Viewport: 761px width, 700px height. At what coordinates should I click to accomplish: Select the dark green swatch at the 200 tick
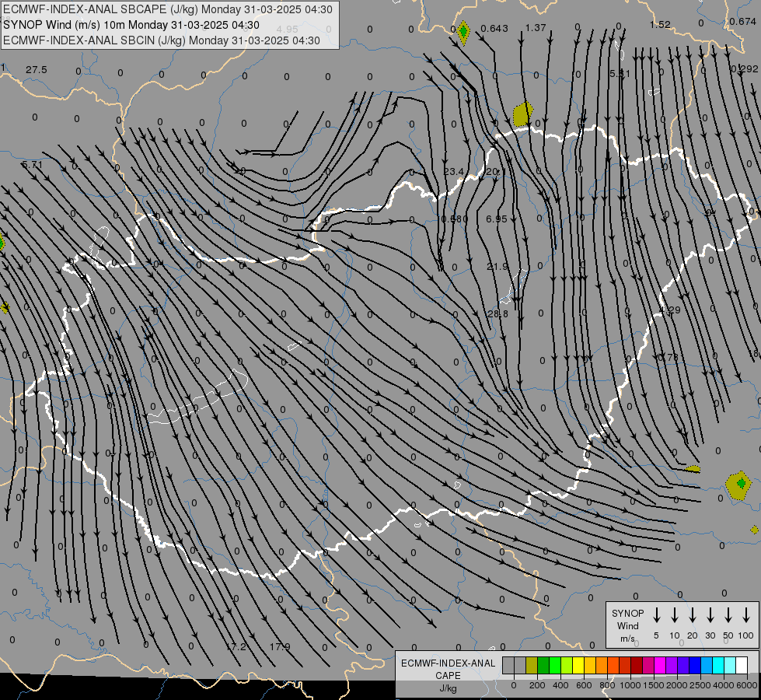[543, 666]
